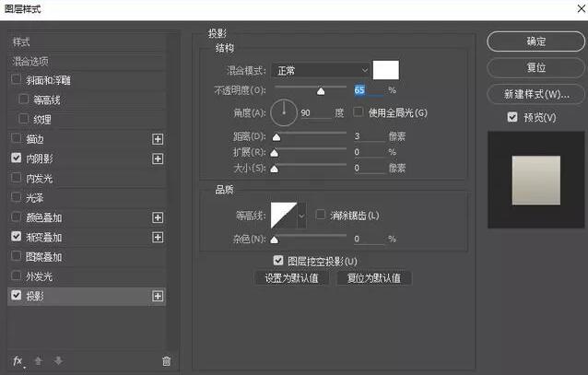
Task: Click the style preview thumbnail
Action: click(x=536, y=180)
